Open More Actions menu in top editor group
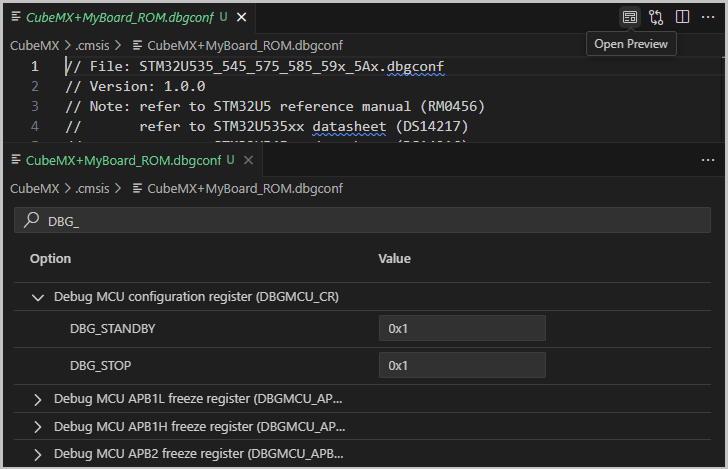The height and width of the screenshot is (469, 728). 708,17
